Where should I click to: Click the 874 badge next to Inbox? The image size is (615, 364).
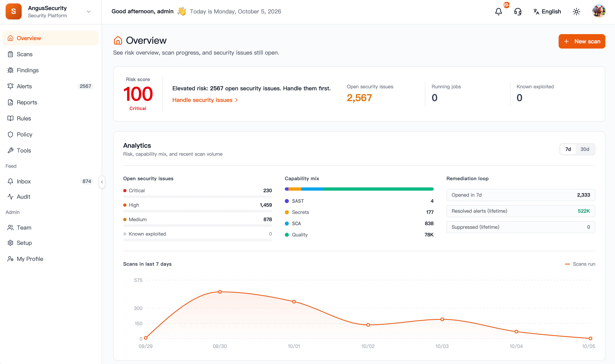pyautogui.click(x=87, y=181)
